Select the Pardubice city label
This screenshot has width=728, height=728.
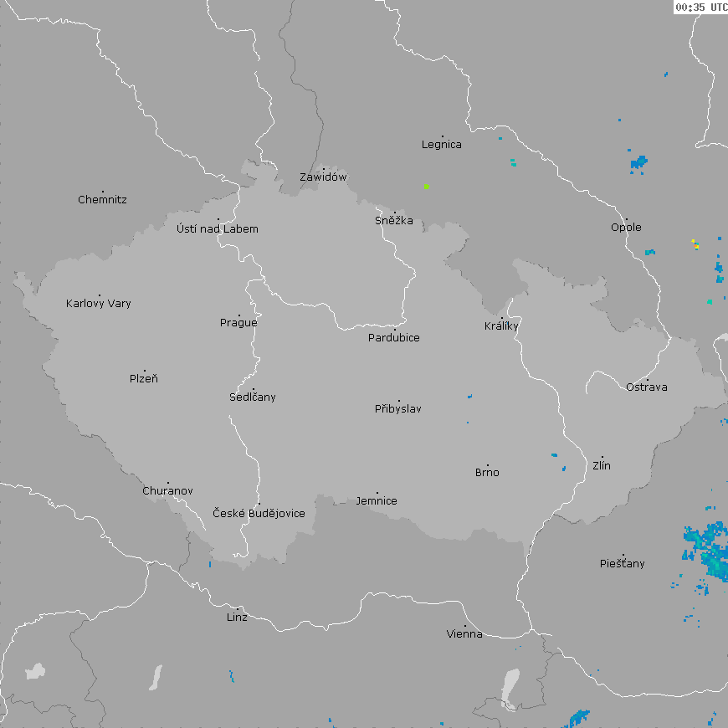pyautogui.click(x=394, y=338)
